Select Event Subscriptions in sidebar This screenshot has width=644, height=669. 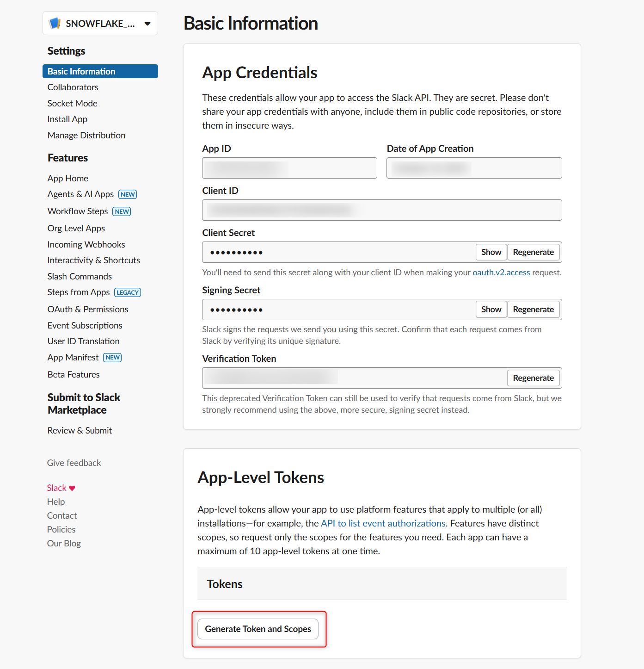pos(85,325)
